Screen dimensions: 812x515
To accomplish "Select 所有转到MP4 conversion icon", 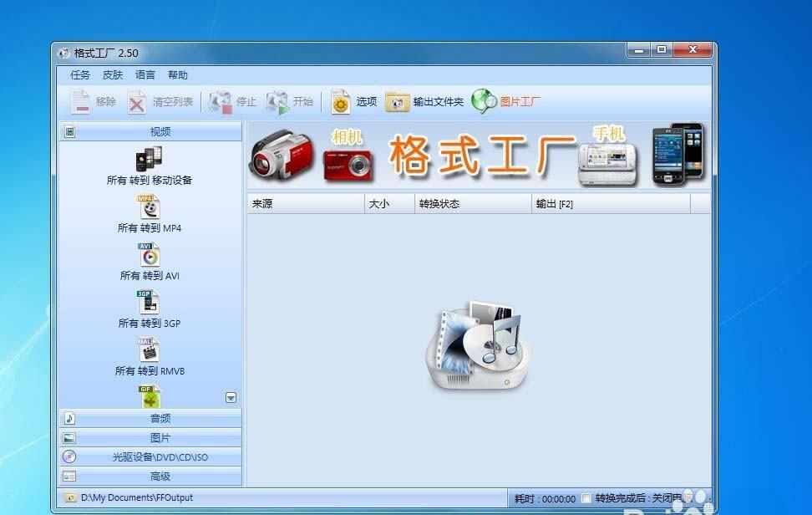I will 149,213.
